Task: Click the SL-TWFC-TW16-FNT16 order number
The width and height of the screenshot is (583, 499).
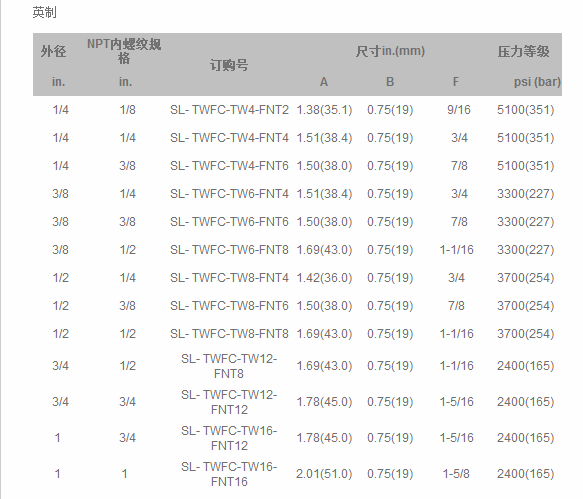Action: coord(229,474)
